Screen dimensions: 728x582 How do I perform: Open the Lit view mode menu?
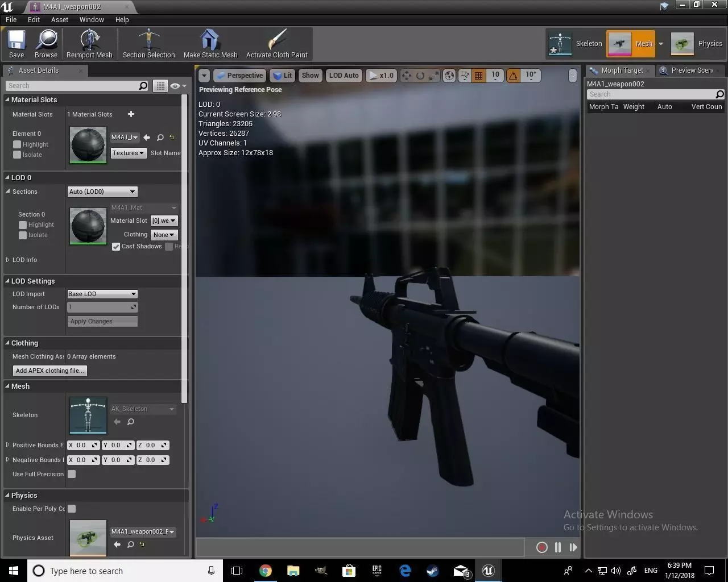(283, 75)
